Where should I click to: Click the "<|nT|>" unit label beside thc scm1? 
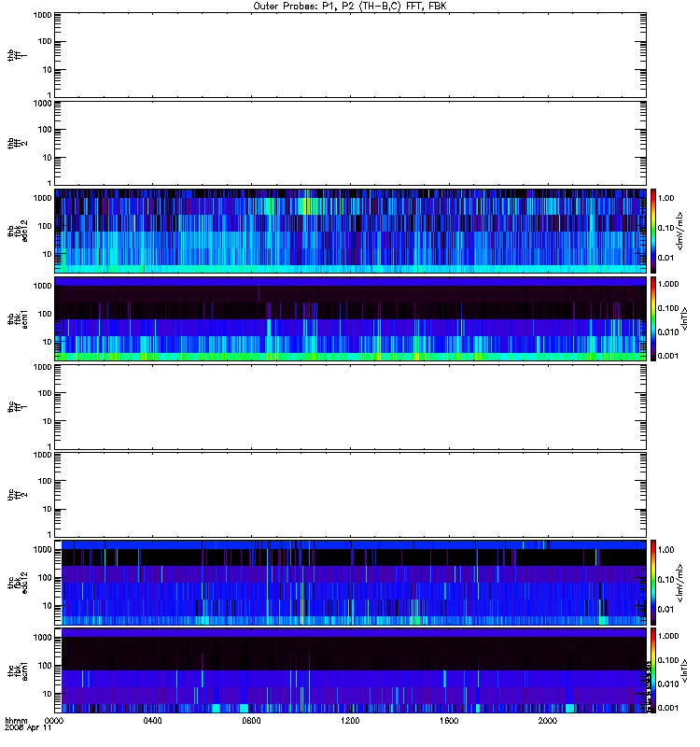tap(685, 670)
